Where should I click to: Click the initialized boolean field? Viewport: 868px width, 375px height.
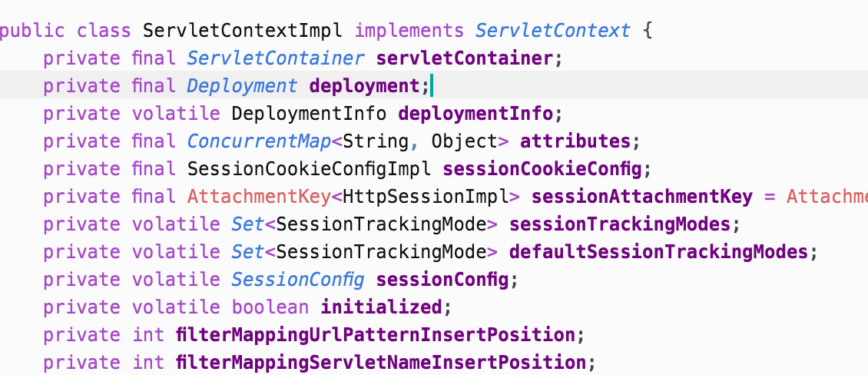pyautogui.click(x=381, y=307)
